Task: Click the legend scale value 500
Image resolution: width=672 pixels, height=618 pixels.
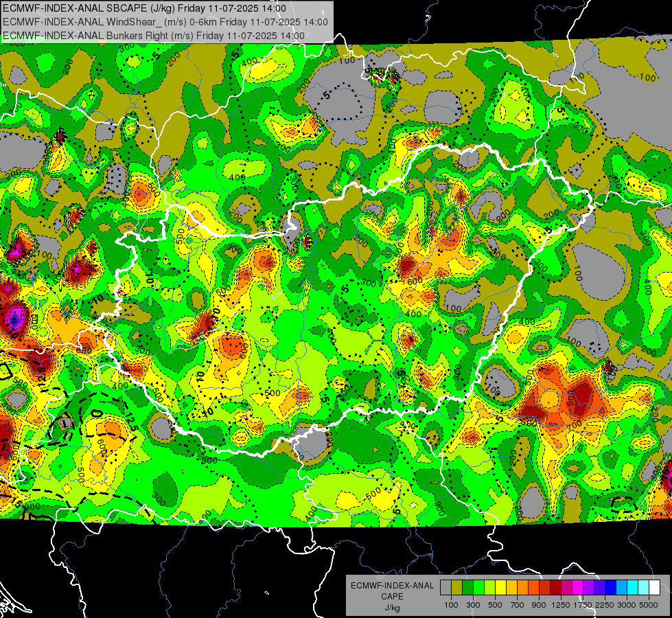Action: [x=495, y=605]
